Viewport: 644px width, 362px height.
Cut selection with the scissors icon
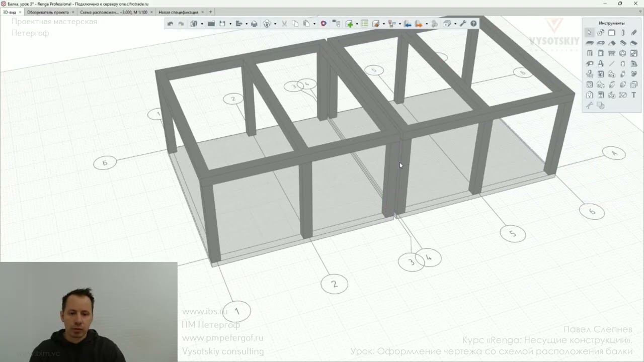pyautogui.click(x=284, y=24)
